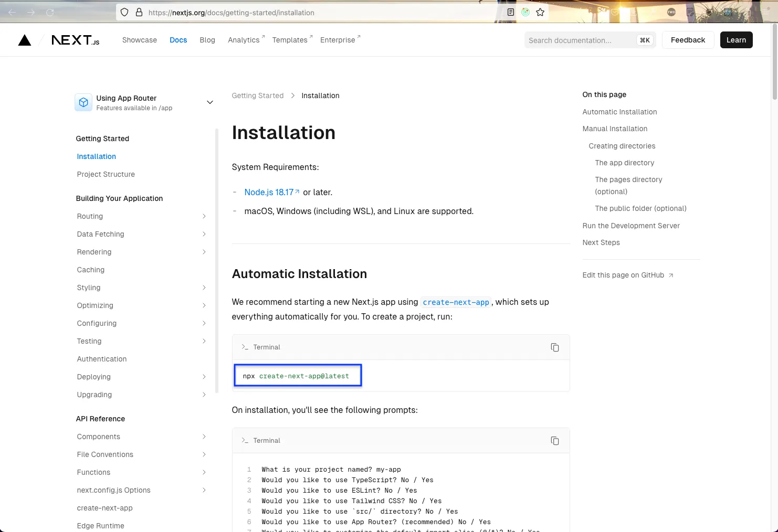Open create-next-app in API Reference
The height and width of the screenshot is (532, 778).
[x=105, y=508]
